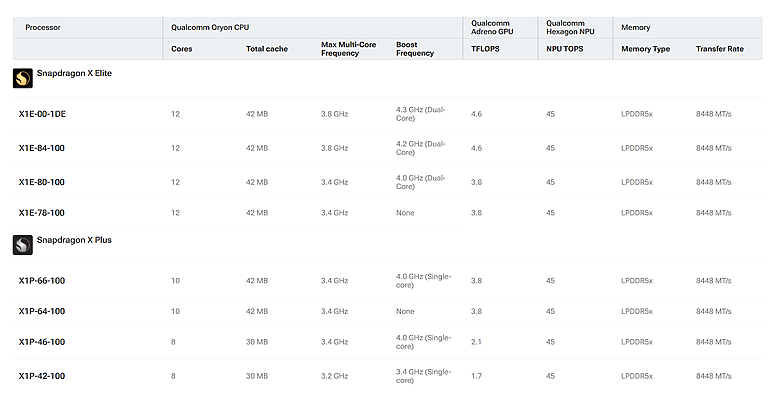Click the 12 cores value for X1E-00-1DE

click(x=176, y=114)
